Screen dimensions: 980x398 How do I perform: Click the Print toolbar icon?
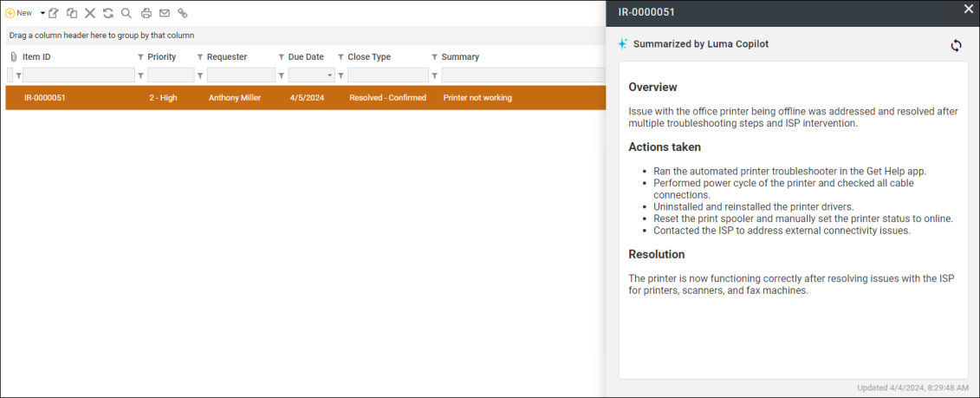coord(146,13)
